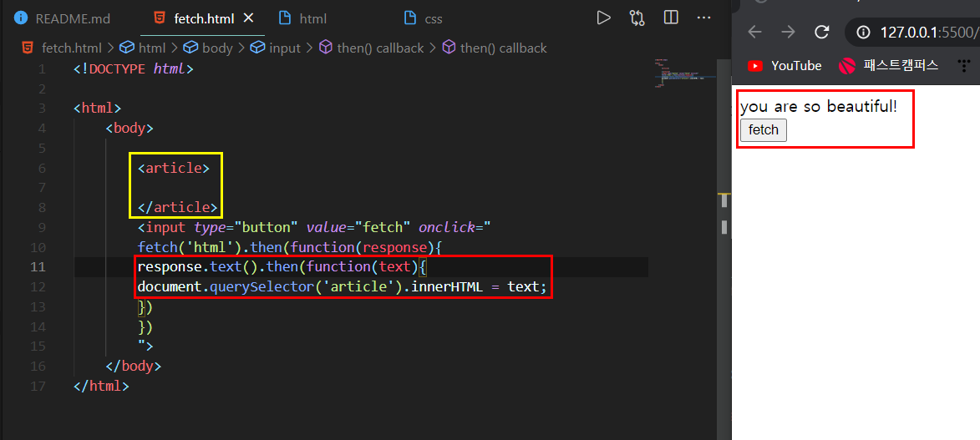This screenshot has width=980, height=440.
Task: Click the closing </body> tag
Action: point(133,366)
